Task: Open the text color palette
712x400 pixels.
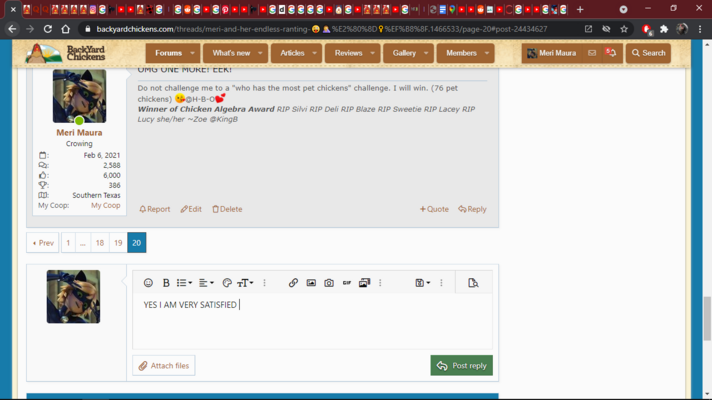Action: [227, 283]
